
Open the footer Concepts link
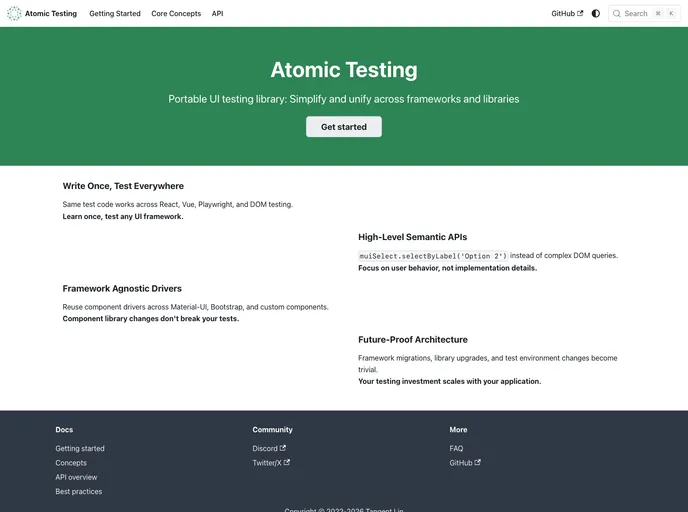coord(71,463)
